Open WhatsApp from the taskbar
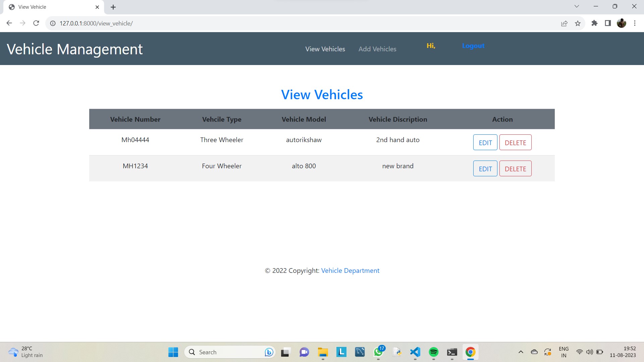 click(378, 352)
